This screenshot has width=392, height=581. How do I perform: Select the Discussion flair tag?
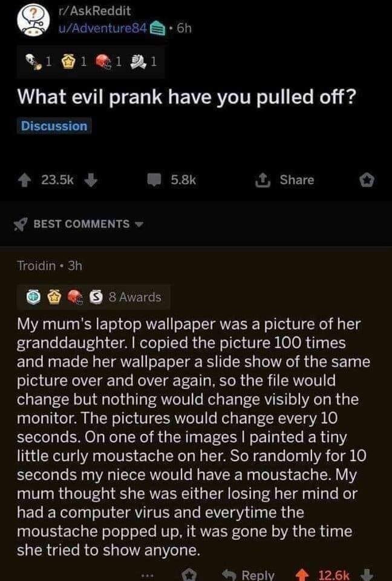pyautogui.click(x=54, y=126)
